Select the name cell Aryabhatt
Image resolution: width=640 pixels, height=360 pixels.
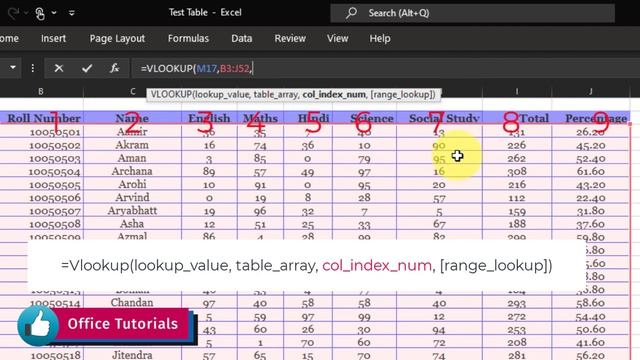coord(132,211)
